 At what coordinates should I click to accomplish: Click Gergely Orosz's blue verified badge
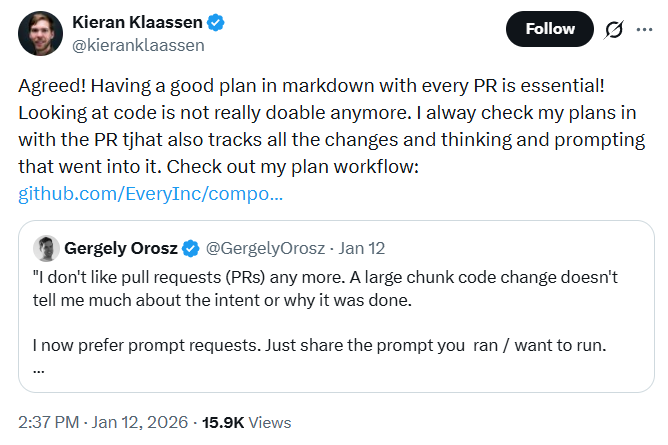tap(190, 247)
